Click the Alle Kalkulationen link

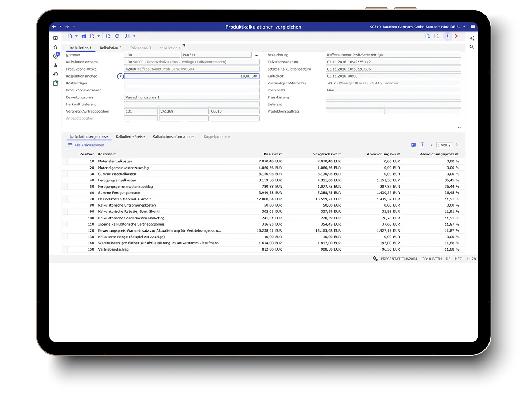pos(89,145)
